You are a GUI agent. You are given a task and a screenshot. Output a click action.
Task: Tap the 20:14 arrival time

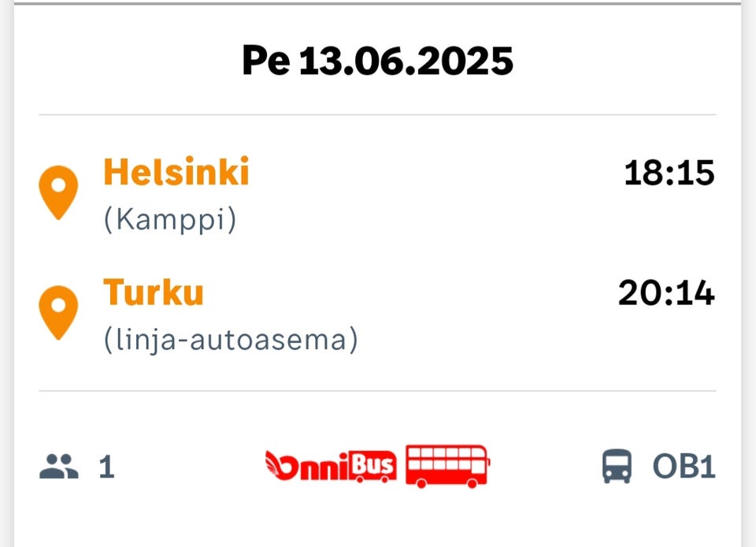666,293
